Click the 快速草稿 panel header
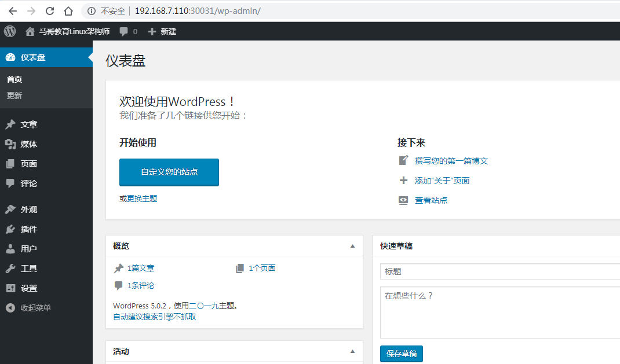This screenshot has width=620, height=364. pyautogui.click(x=496, y=246)
